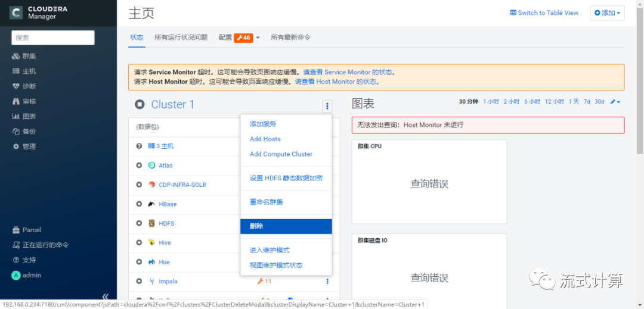The width and height of the screenshot is (644, 309).
Task: Open the CDP-INFRA-SOLR service link
Action: click(x=182, y=185)
